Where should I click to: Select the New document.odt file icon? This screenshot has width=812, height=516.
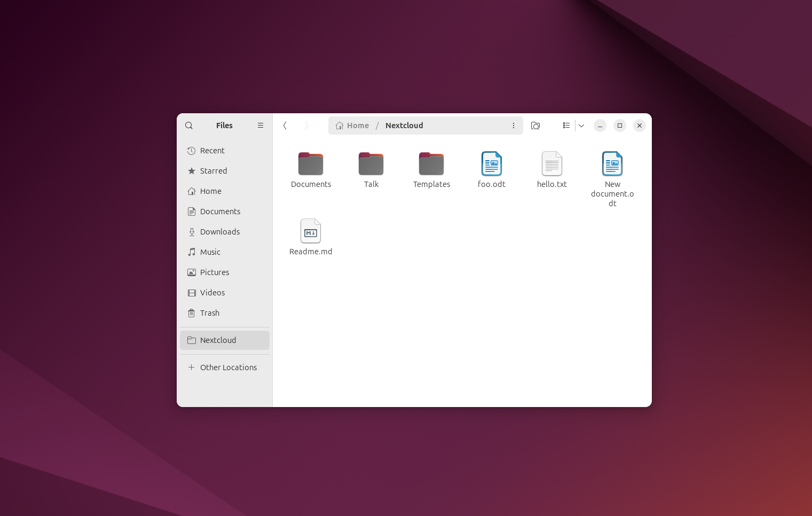pos(612,163)
